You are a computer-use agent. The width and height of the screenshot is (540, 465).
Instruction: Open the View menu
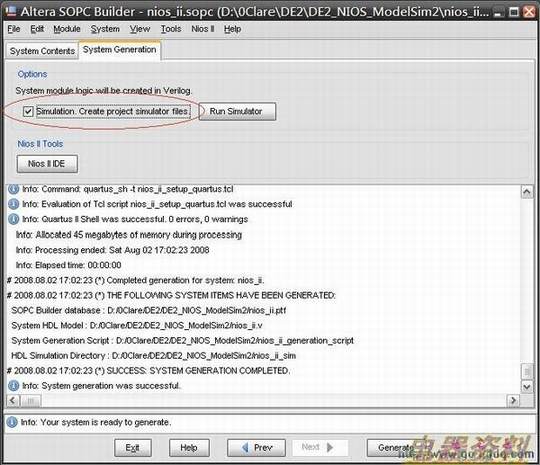tap(140, 29)
